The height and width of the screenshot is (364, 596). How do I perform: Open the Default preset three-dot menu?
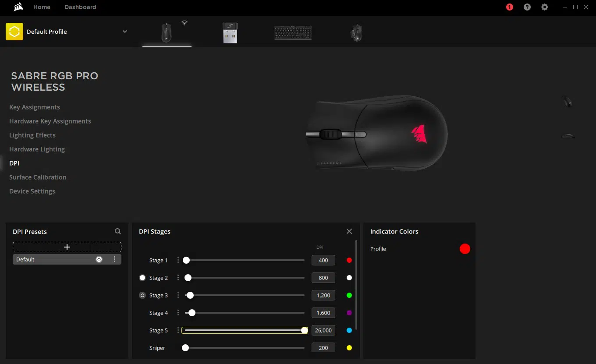coord(115,259)
